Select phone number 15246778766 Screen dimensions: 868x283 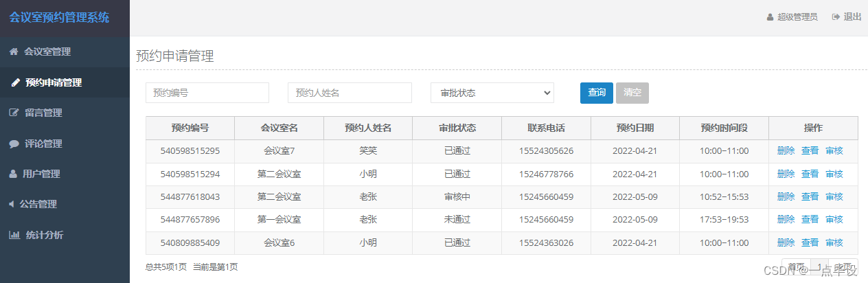pos(546,174)
